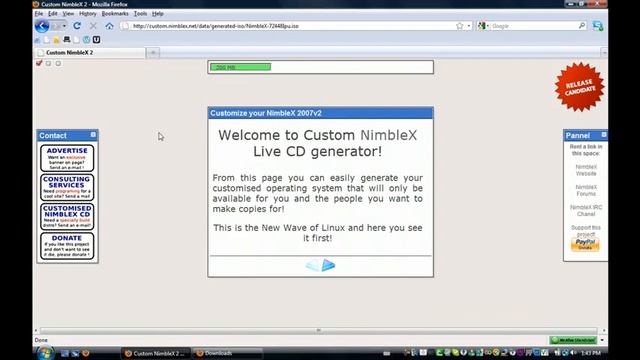Open the Edit menu
Screen dimensions: 640x360
[x=53, y=13]
